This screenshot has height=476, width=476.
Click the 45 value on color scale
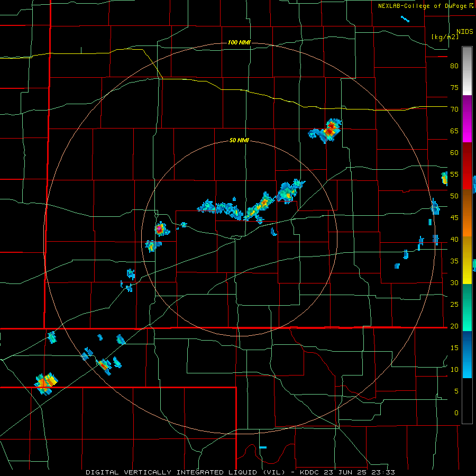tap(454, 218)
